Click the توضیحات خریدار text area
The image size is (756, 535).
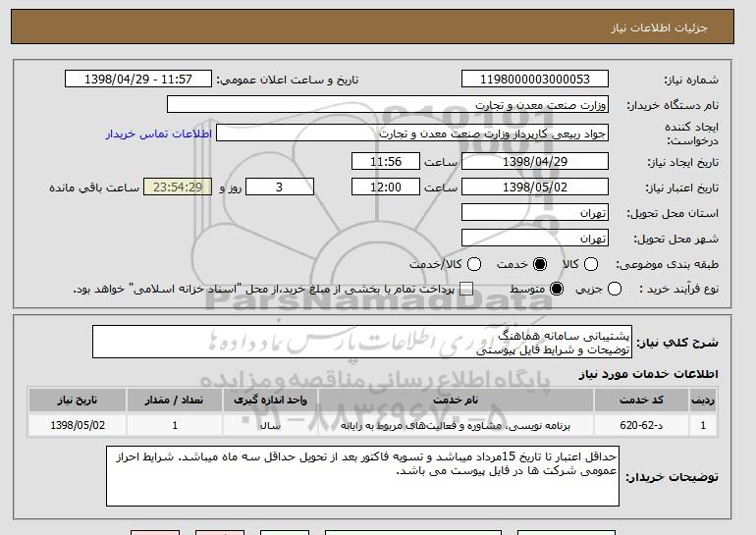click(362, 476)
